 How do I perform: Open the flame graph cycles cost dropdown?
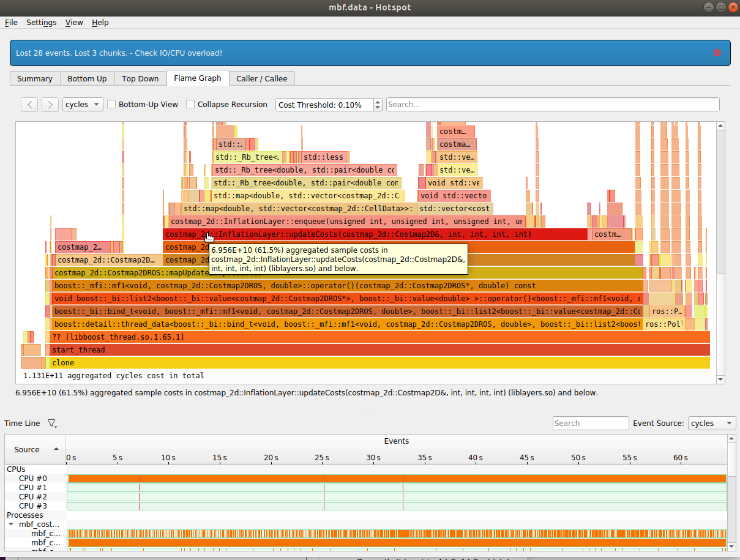click(x=83, y=104)
